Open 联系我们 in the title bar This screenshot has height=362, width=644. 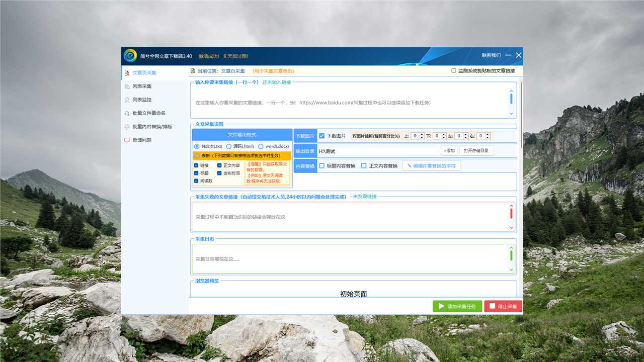click(x=491, y=55)
